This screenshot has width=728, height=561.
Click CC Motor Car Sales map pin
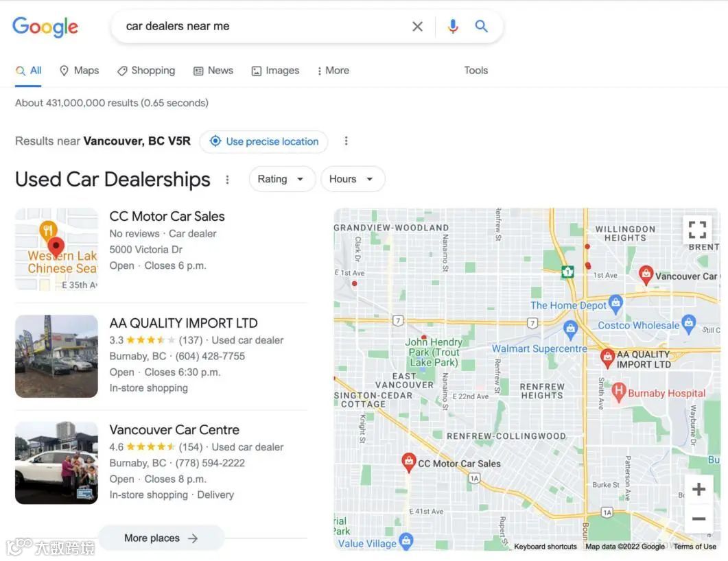pyautogui.click(x=408, y=462)
